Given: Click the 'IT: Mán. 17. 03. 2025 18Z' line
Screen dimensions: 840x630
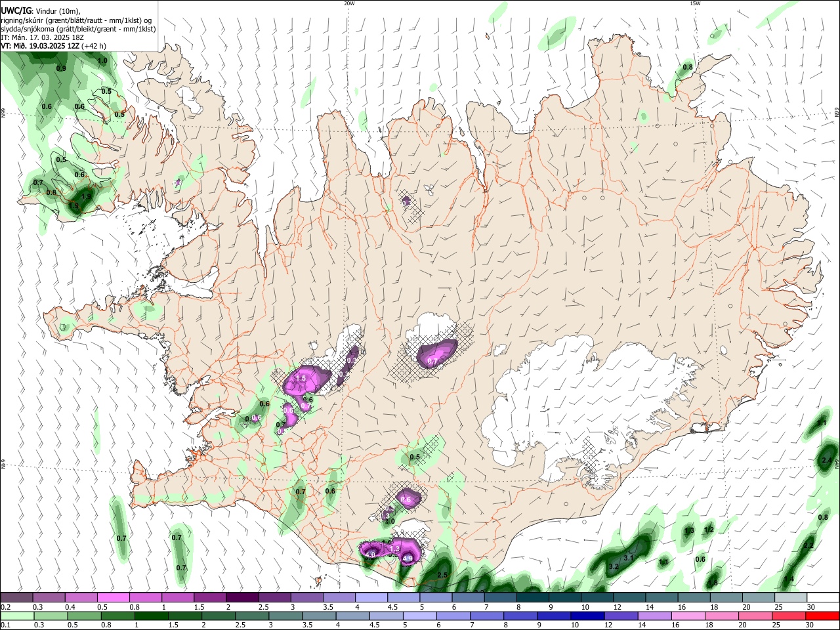Looking at the screenshot, I should click(x=41, y=37).
